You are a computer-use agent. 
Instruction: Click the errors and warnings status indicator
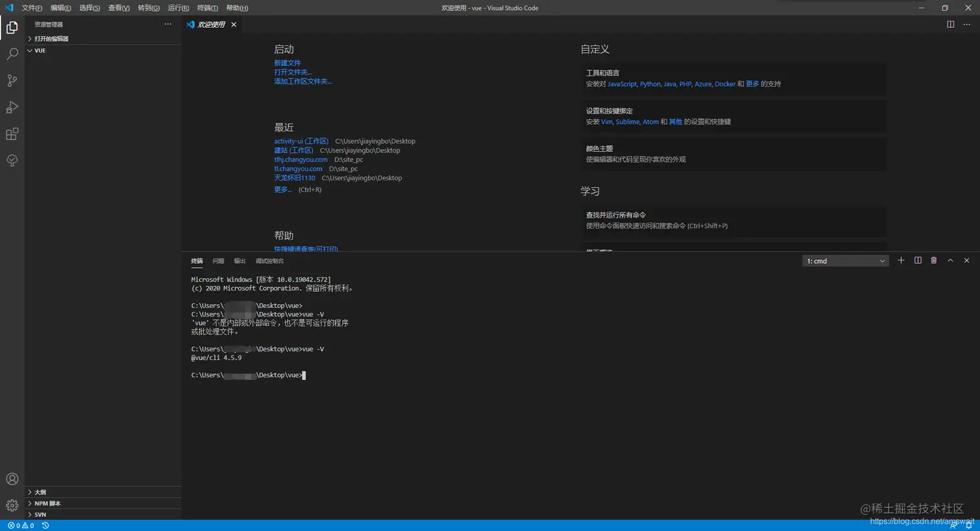click(x=21, y=525)
